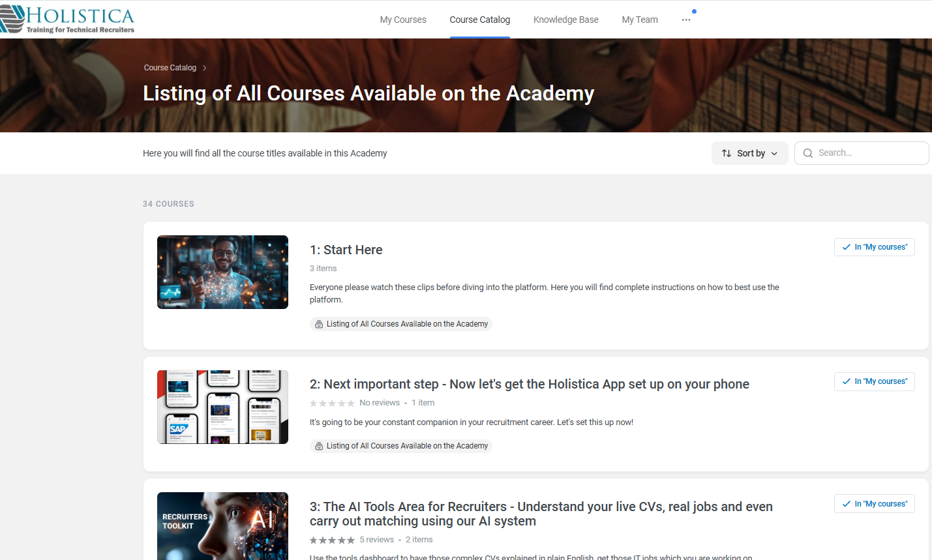Image resolution: width=932 pixels, height=560 pixels.
Task: Select the Course Catalog tab
Action: click(480, 20)
